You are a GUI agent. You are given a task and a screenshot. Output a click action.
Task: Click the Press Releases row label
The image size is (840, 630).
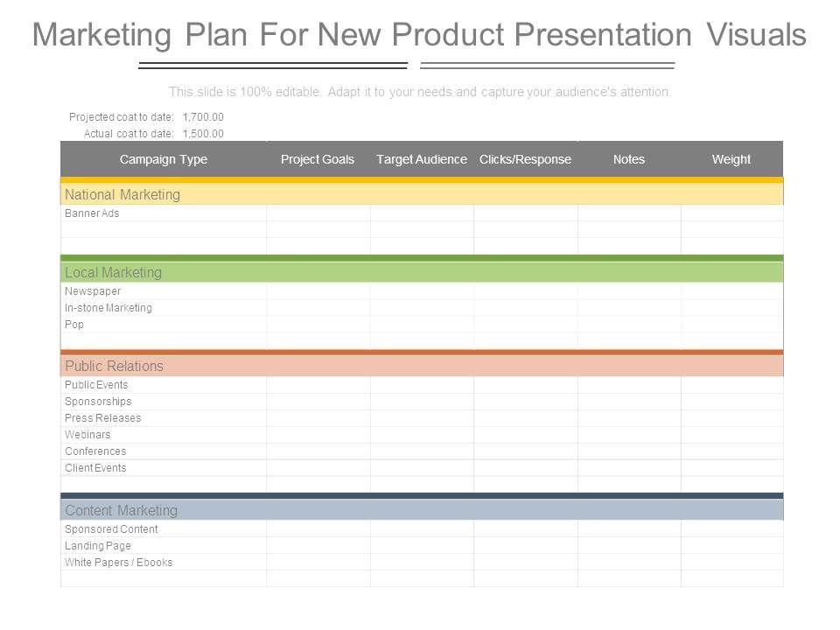102,418
